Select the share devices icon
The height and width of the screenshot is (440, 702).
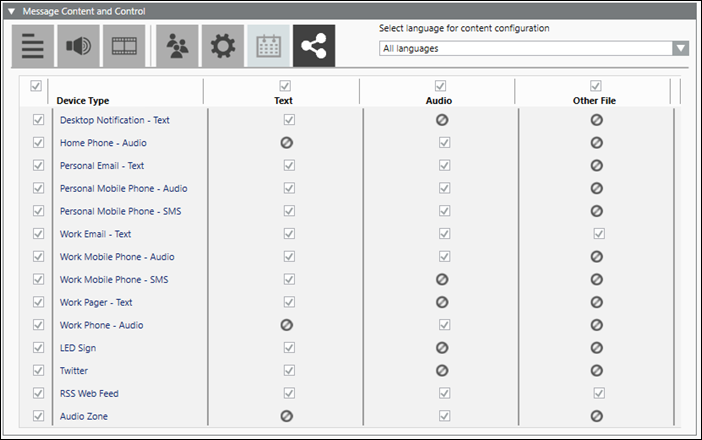315,46
